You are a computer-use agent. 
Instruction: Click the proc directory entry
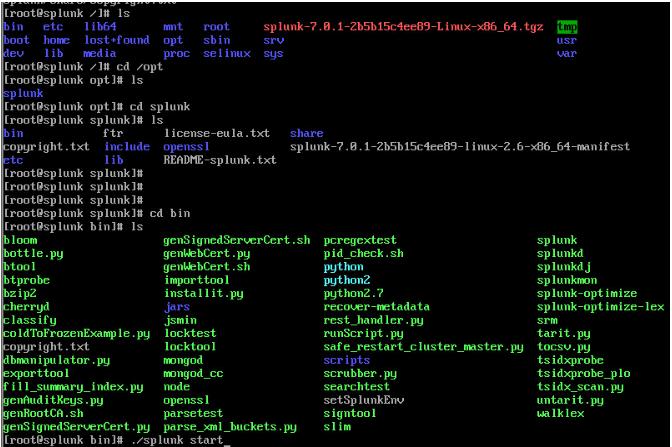(x=177, y=54)
